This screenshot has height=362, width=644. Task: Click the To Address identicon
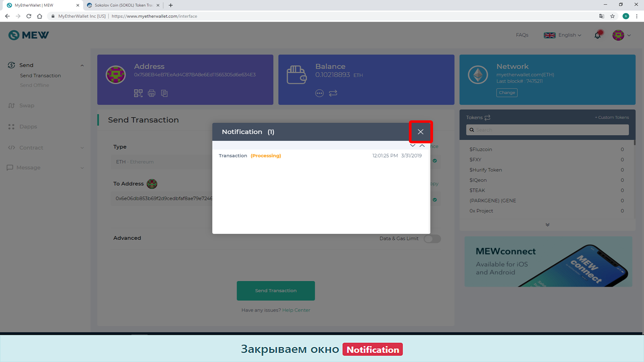click(x=152, y=184)
